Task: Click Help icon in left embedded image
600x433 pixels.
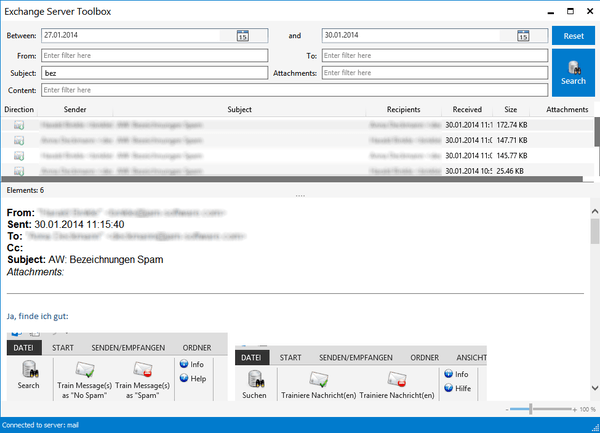Action: point(184,378)
